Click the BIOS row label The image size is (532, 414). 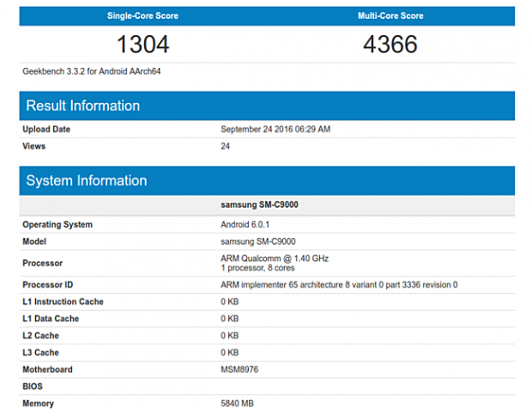33,387
